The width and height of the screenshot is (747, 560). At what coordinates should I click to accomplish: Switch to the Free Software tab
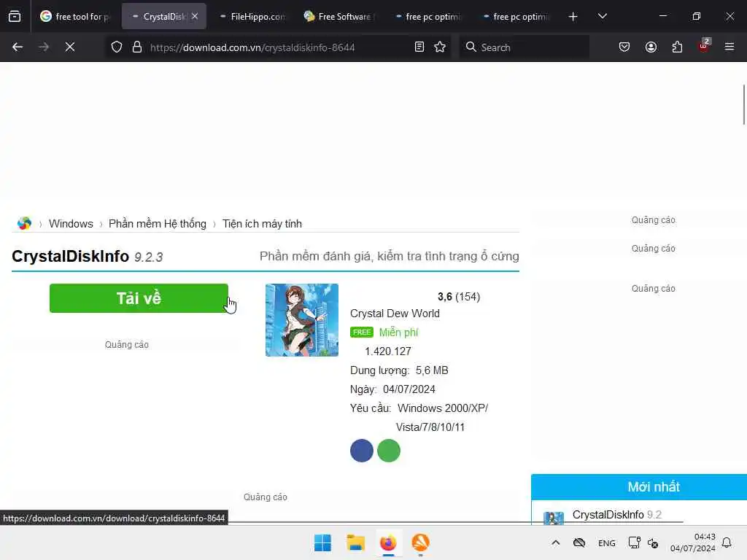339,17
